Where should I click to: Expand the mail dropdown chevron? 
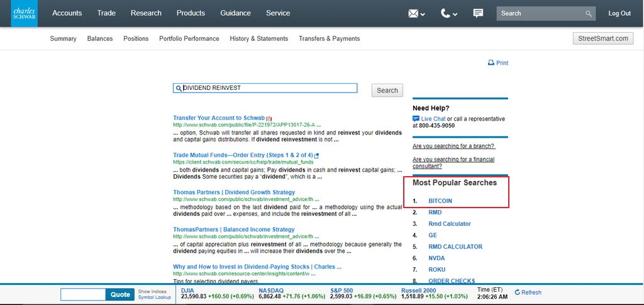[423, 14]
